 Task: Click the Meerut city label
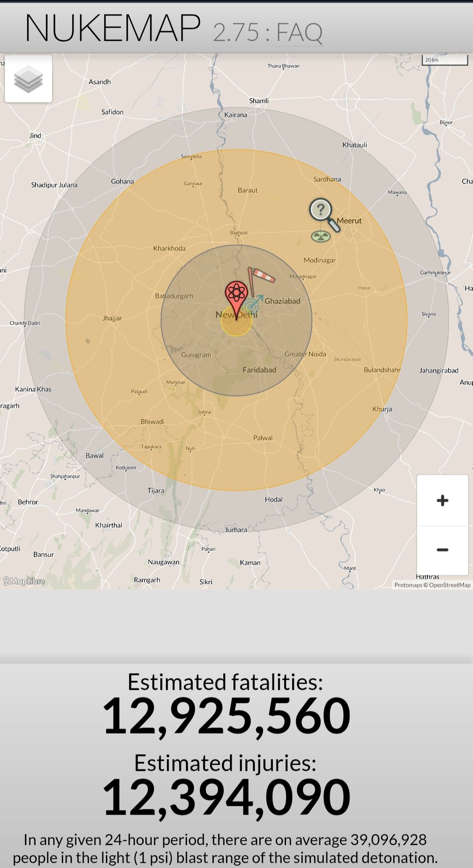coord(349,221)
